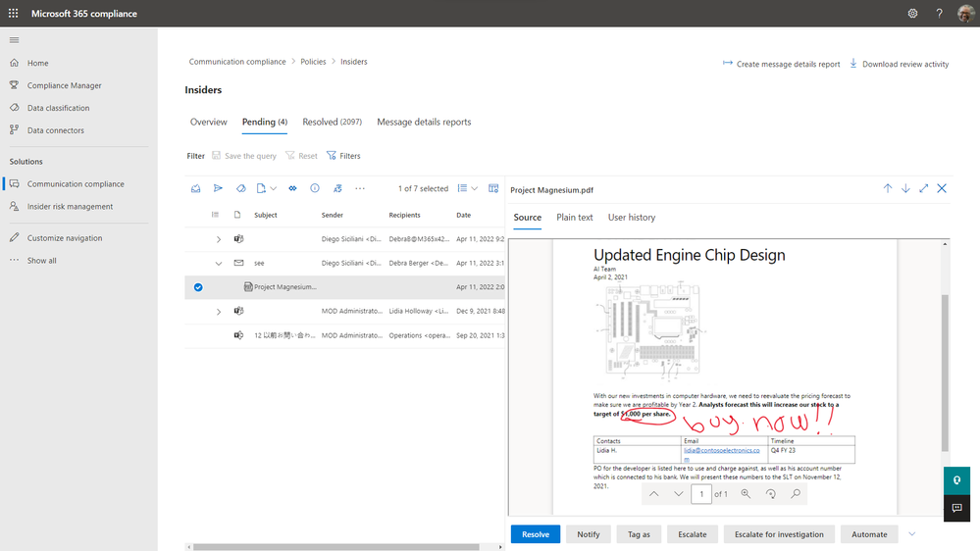Click the Tag as button
Image resolution: width=980 pixels, height=551 pixels.
(639, 534)
